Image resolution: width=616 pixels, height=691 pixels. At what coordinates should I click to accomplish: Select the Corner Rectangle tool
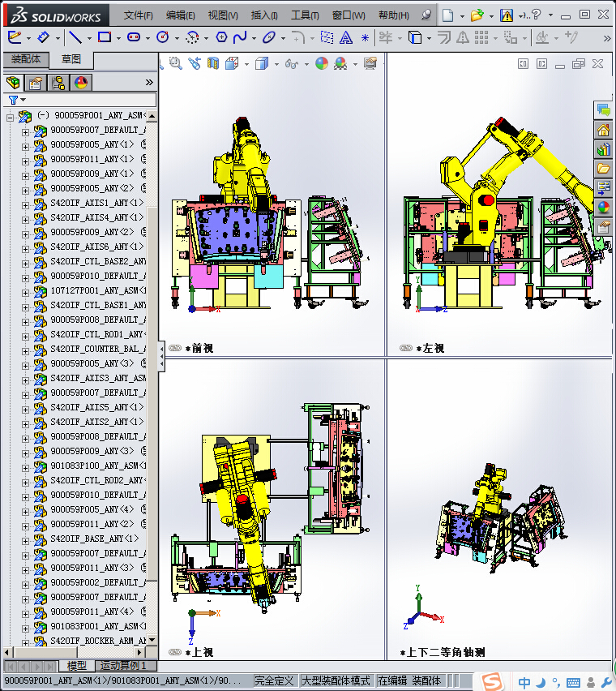click(x=105, y=37)
